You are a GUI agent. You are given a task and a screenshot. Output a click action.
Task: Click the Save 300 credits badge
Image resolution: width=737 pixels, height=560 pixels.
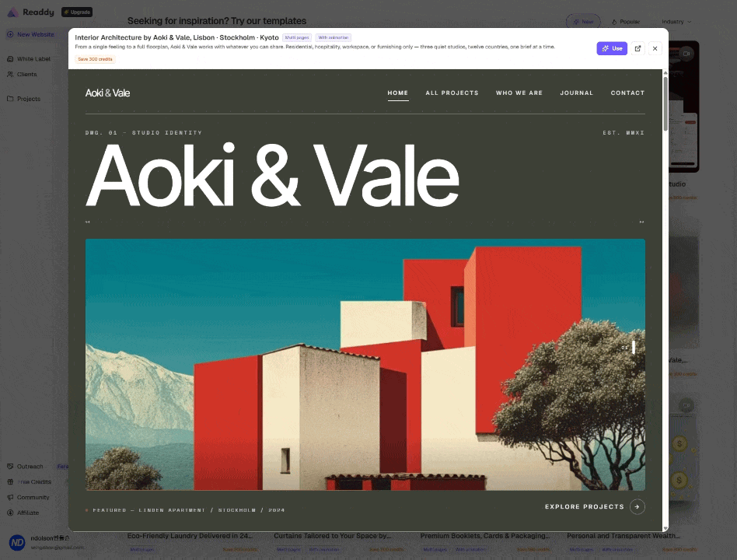[x=95, y=59]
